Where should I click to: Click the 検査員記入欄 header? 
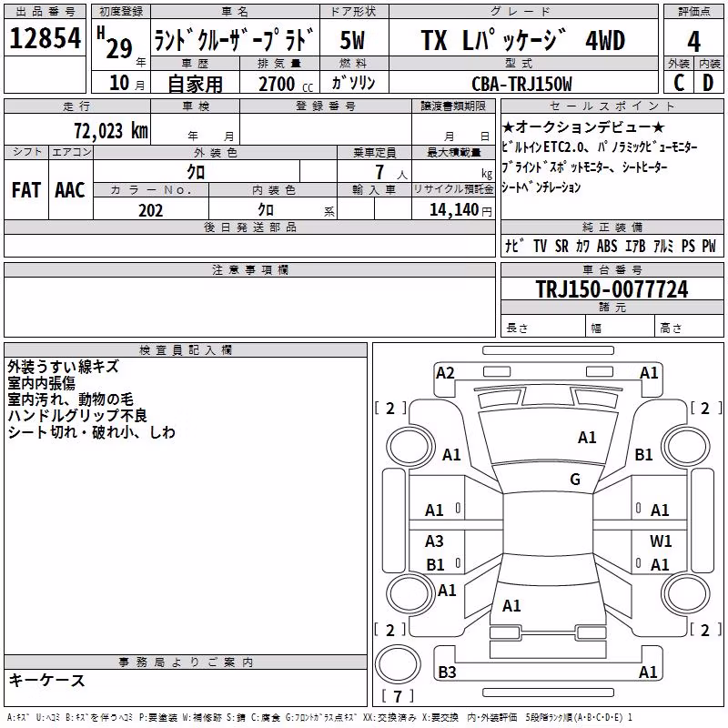pos(186,350)
